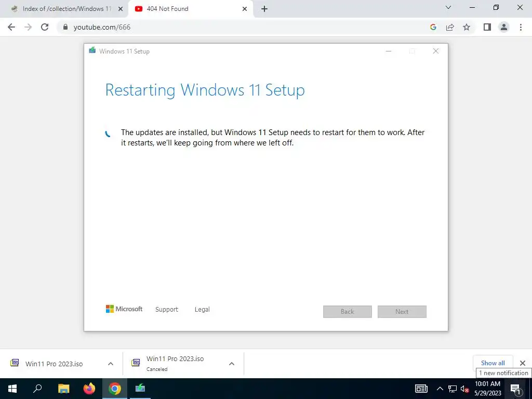This screenshot has height=399, width=532.
Task: Open a new Chrome tab
Action: (264, 9)
